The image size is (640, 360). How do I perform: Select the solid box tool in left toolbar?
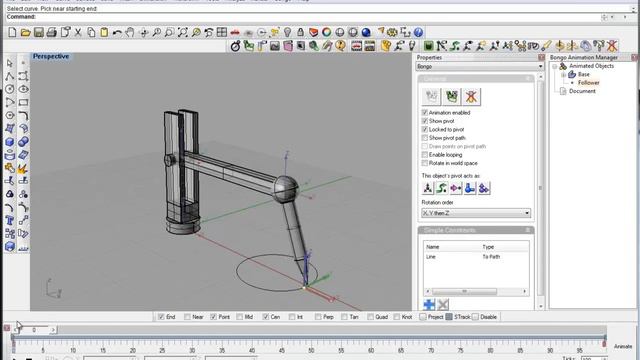(10, 142)
